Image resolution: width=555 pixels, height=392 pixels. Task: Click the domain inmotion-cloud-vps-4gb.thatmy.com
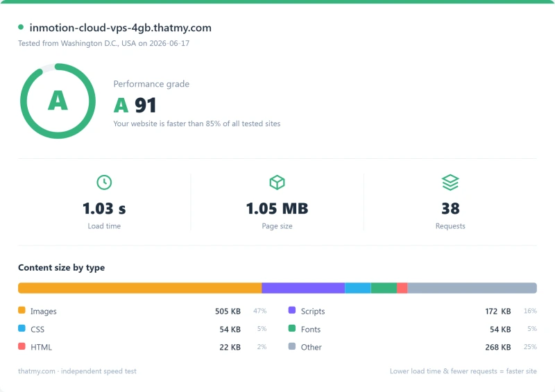120,28
